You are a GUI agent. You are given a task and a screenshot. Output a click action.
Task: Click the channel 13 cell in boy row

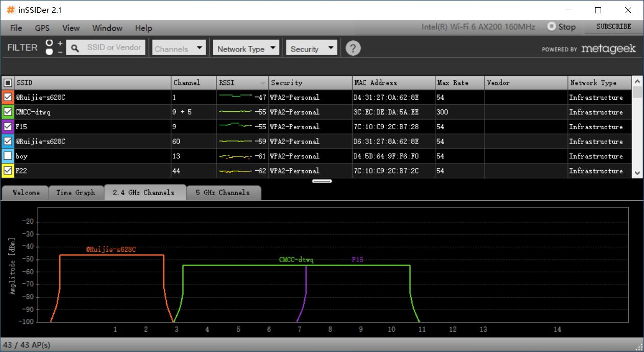pos(194,156)
